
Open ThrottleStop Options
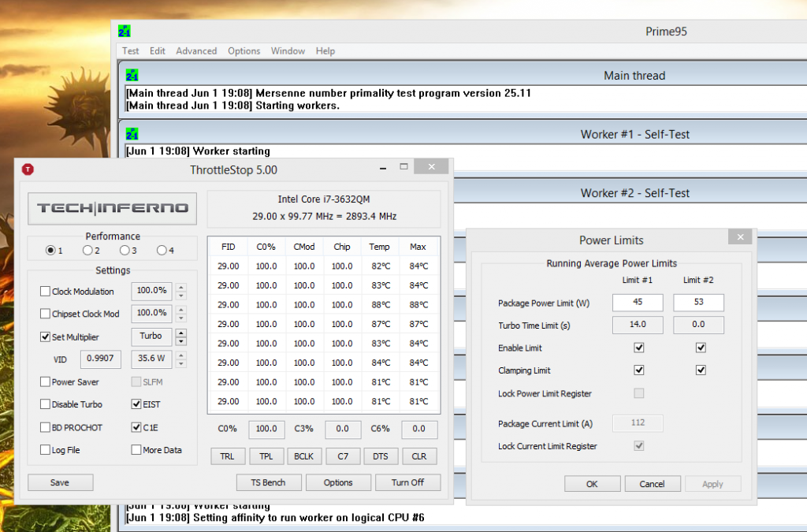338,482
